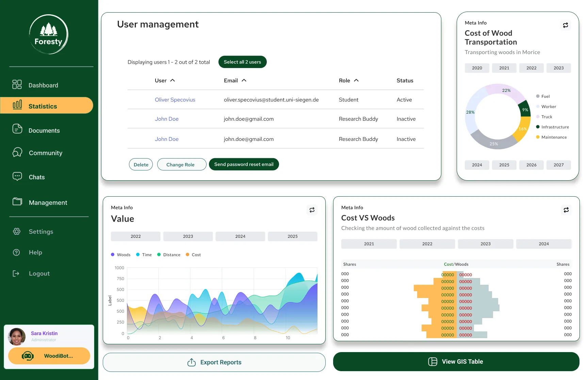The image size is (588, 380).
Task: Toggle the Maintenance legend entry
Action: pyautogui.click(x=552, y=137)
